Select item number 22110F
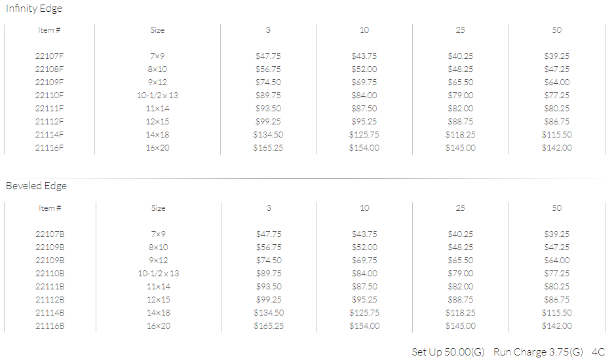614x364 pixels. click(x=49, y=95)
